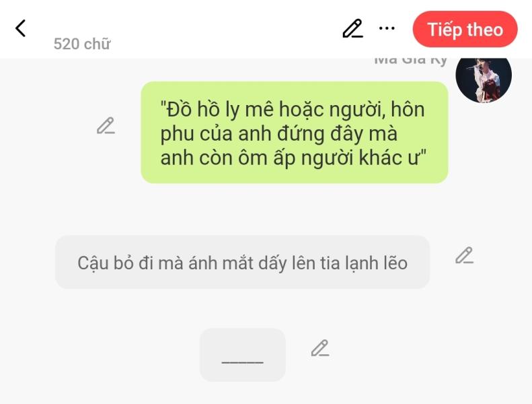532x404 pixels.
Task: Click the phrase "phu của anh đứng đây mà"
Action: pos(278,134)
